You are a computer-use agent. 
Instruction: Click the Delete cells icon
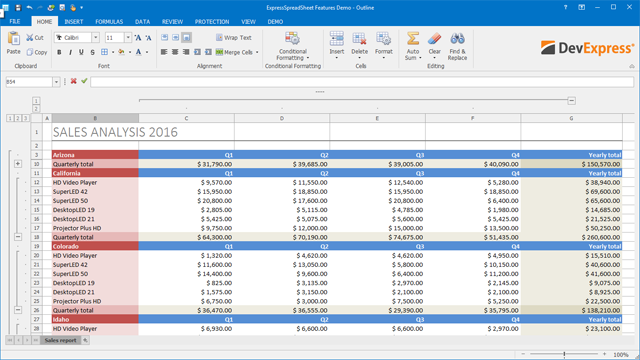(360, 39)
